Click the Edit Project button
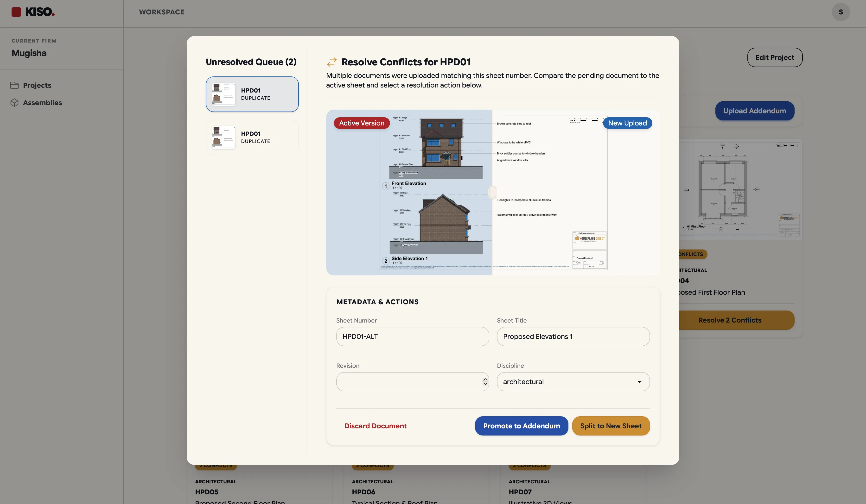This screenshot has height=504, width=866. (775, 57)
